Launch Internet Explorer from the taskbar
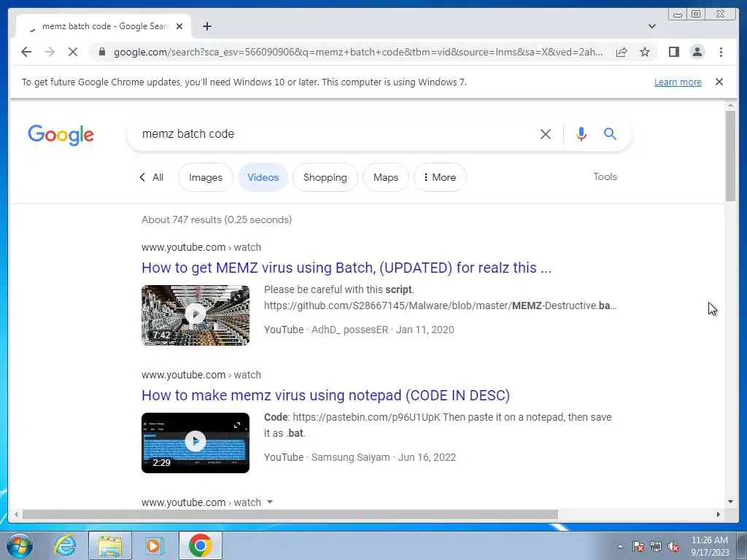Viewport: 747px width, 560px height. pyautogui.click(x=65, y=545)
